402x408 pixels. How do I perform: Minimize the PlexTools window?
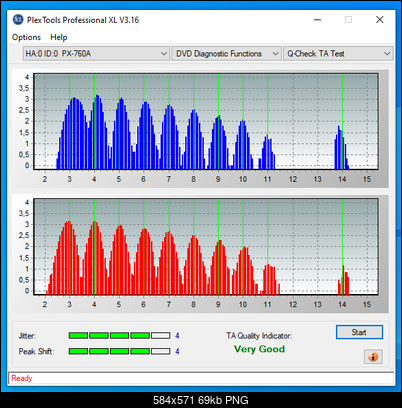click(317, 20)
